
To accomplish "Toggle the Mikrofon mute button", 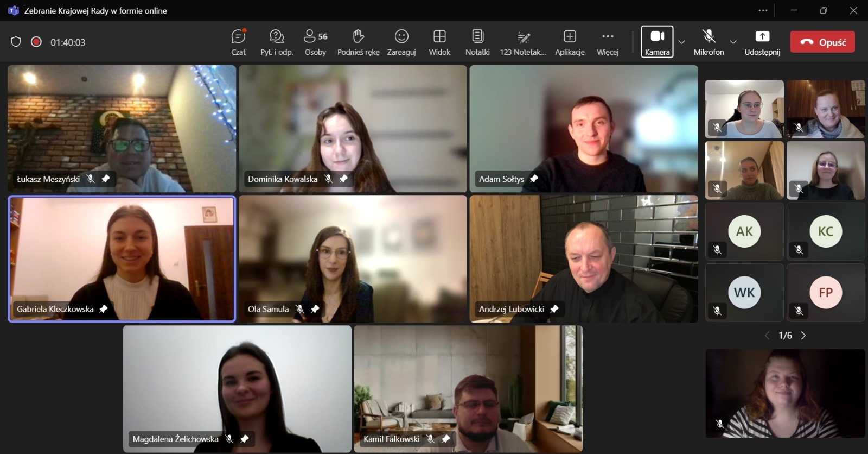I will click(x=709, y=42).
